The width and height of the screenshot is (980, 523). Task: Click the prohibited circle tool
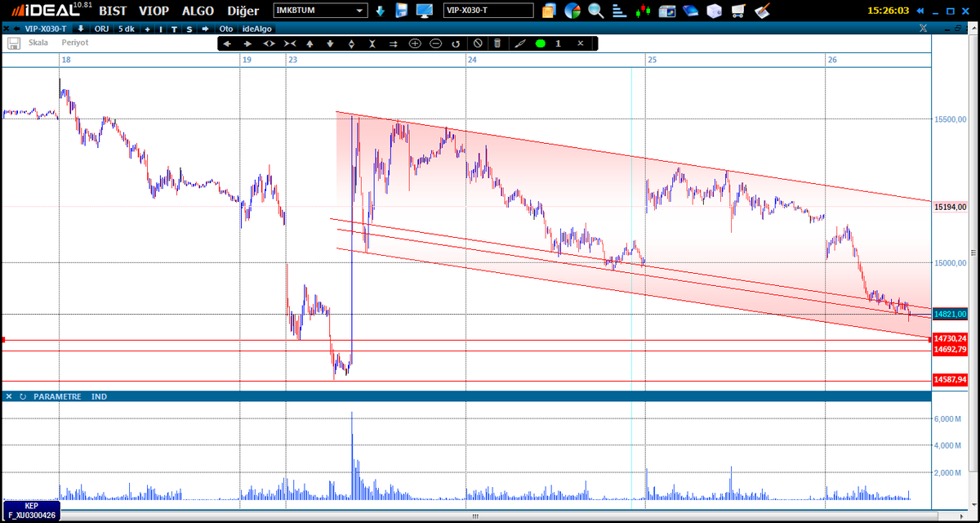tap(478, 43)
